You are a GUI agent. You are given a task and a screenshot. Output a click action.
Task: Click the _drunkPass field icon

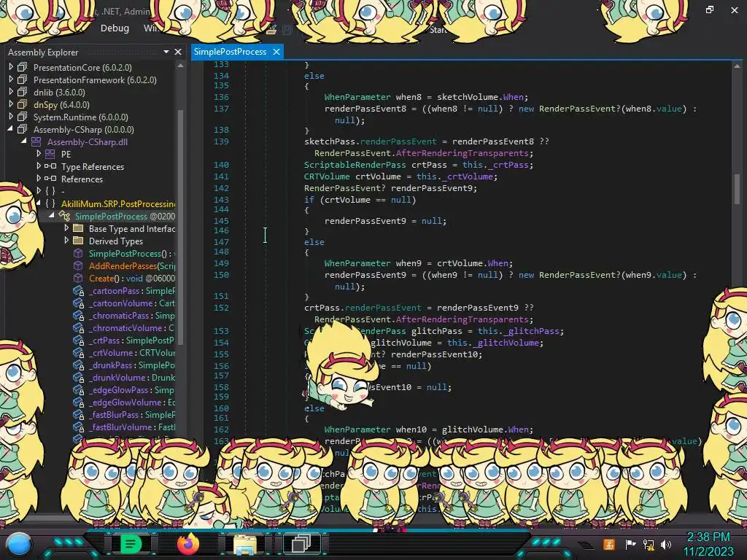point(78,365)
